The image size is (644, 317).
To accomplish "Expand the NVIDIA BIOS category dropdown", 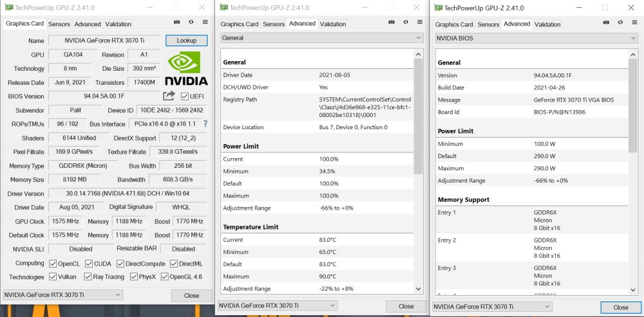I will (536, 38).
